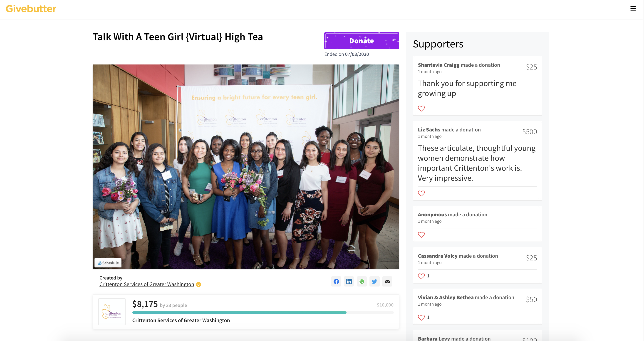This screenshot has width=644, height=341.
Task: Click the fundraising progress bar
Action: (x=263, y=312)
